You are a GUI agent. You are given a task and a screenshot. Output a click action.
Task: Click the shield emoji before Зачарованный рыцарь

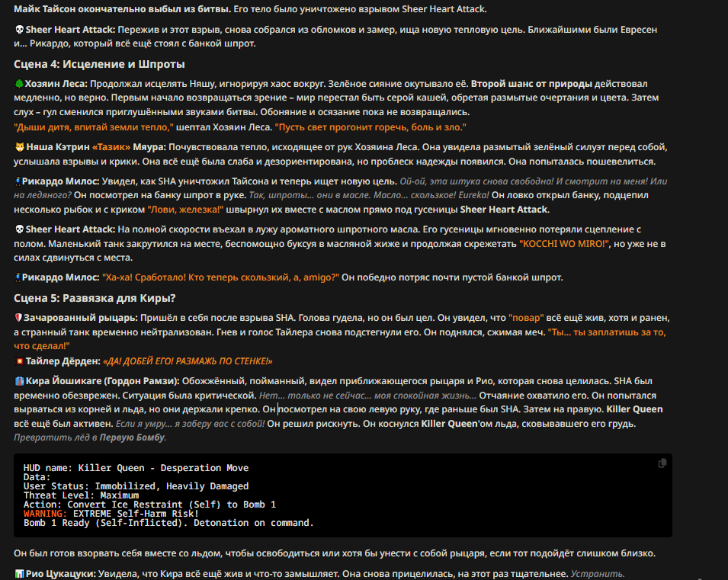18,318
